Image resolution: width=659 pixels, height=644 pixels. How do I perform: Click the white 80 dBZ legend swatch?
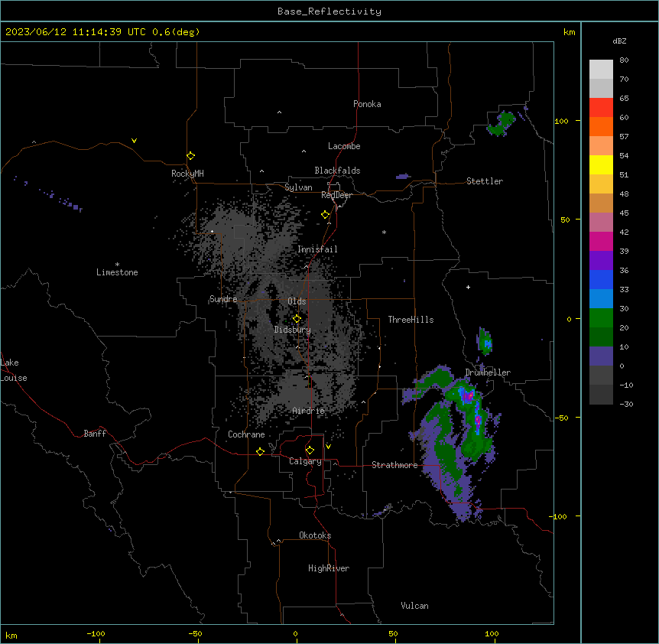click(x=601, y=70)
